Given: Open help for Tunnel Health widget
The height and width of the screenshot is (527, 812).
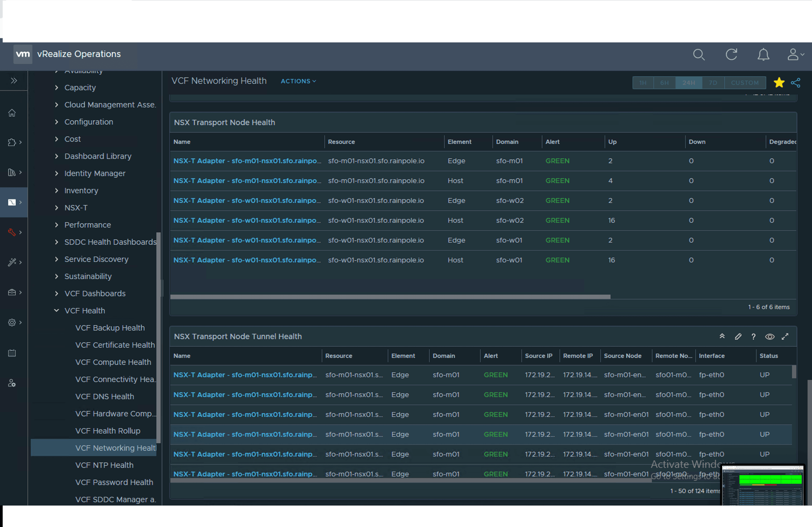Looking at the screenshot, I should coord(753,337).
